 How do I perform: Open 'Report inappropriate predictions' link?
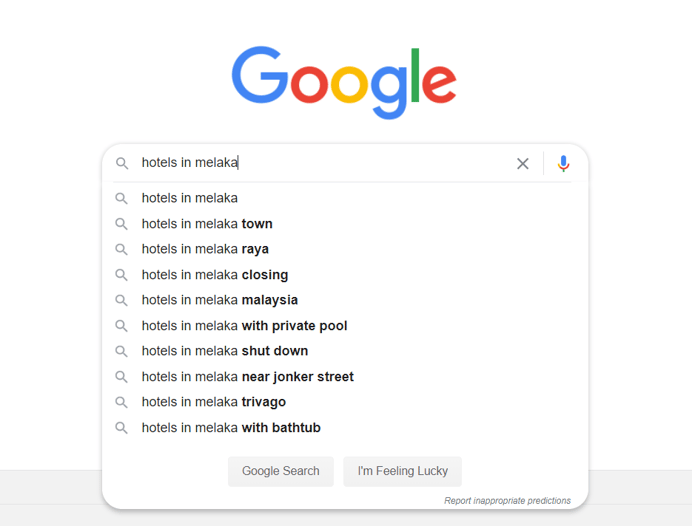point(507,500)
